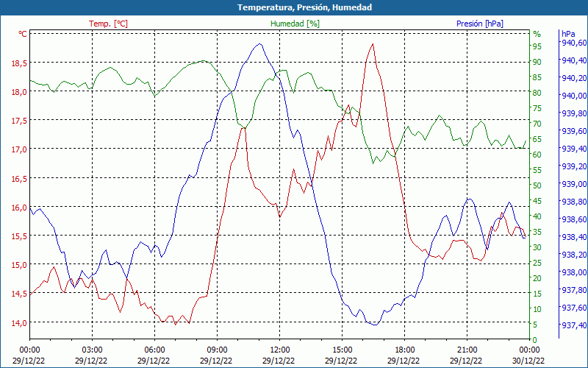The height and width of the screenshot is (368, 588).
Task: Click the '35' humidity axis value
Action: point(537,232)
